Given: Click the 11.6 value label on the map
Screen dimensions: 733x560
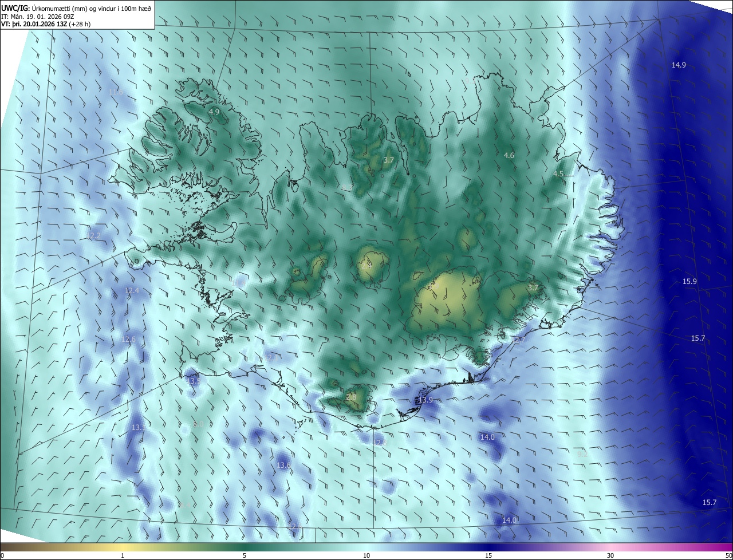Looking at the screenshot, I should point(116,92).
